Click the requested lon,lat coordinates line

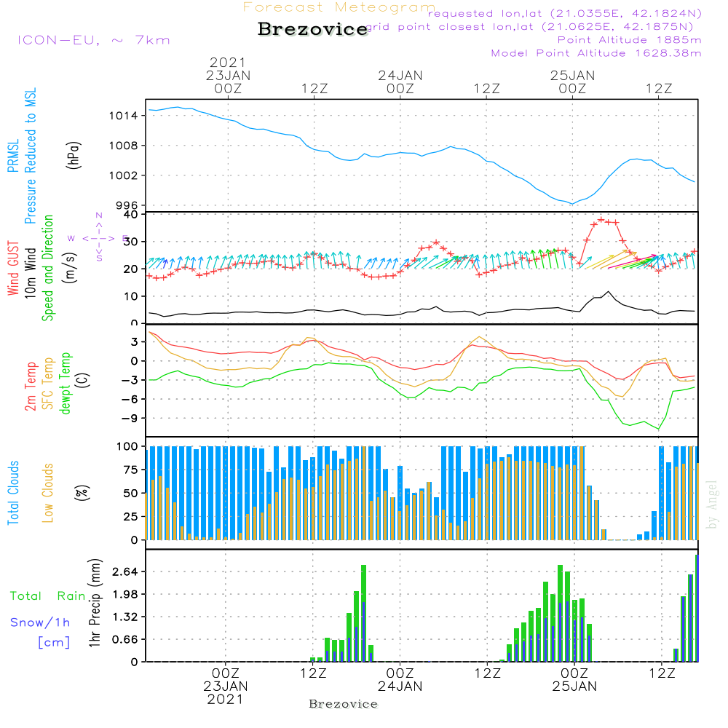[565, 14]
